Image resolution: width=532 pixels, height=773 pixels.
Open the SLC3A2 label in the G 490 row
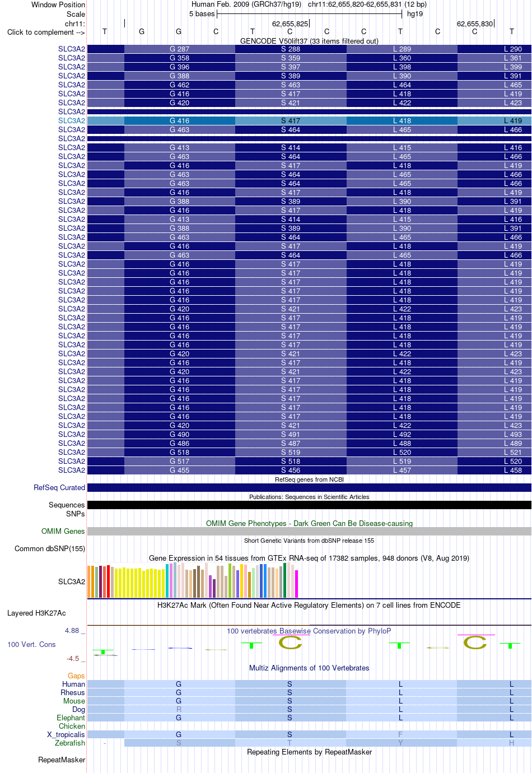pyautogui.click(x=72, y=434)
